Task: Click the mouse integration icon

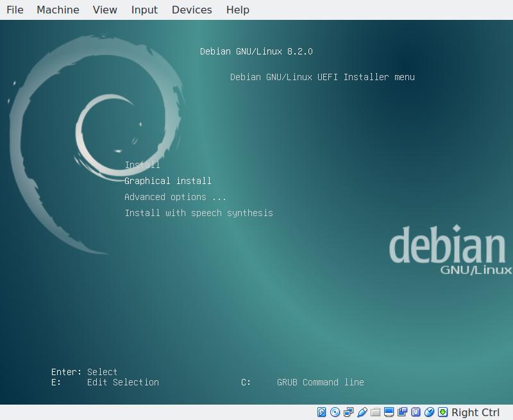Action: tap(429, 412)
